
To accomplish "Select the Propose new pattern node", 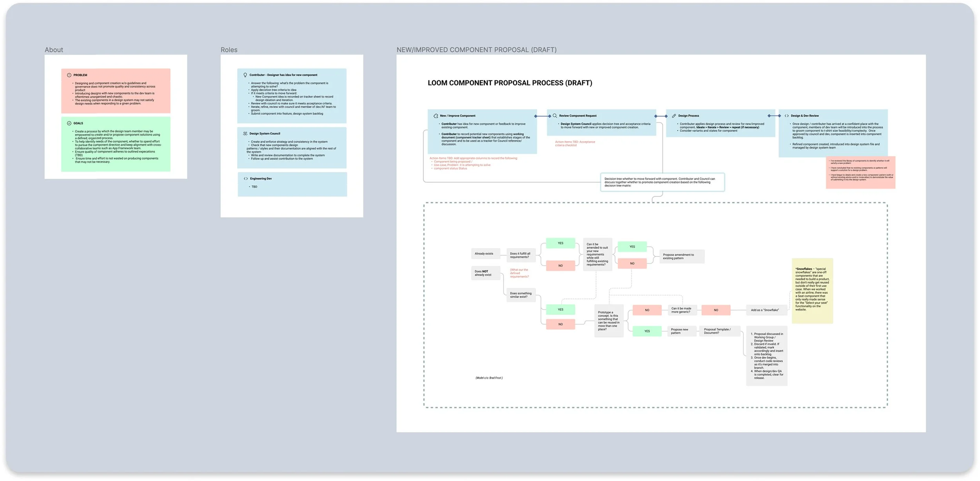I will (x=681, y=331).
